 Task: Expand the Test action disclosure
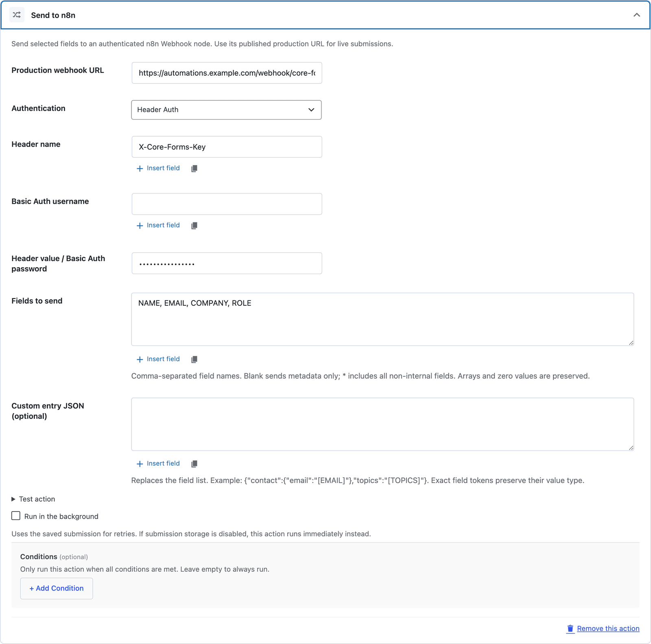[33, 499]
